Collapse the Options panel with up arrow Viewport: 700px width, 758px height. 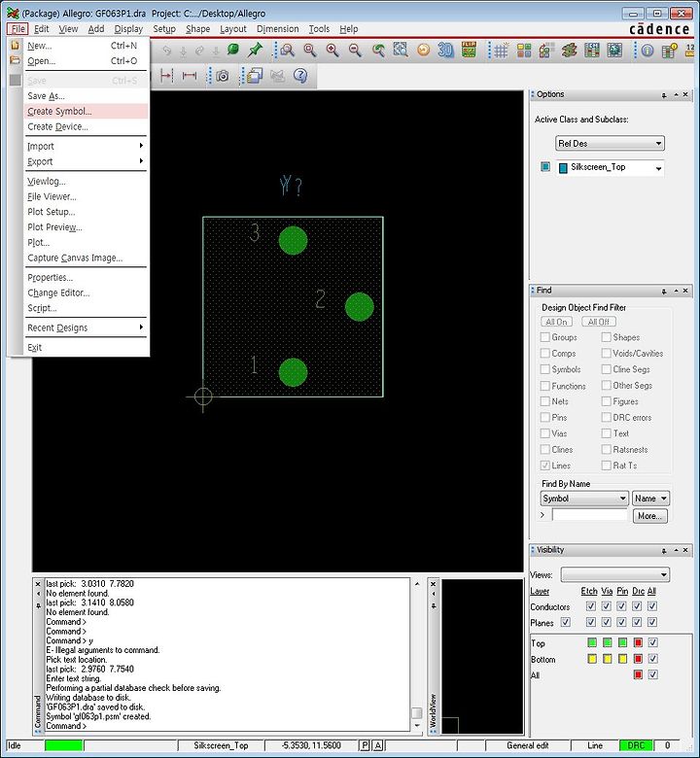coord(676,95)
